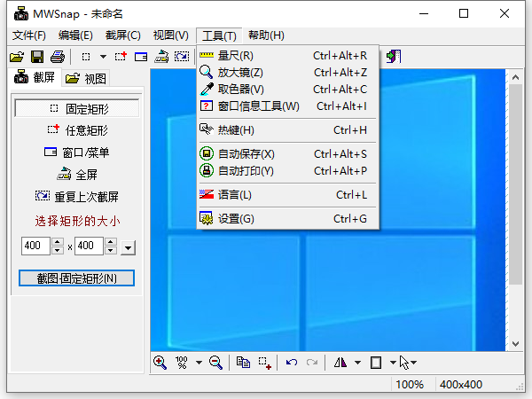532x399 pixels.
Task: Toggle 自动保存(X) auto save
Action: pyautogui.click(x=287, y=154)
